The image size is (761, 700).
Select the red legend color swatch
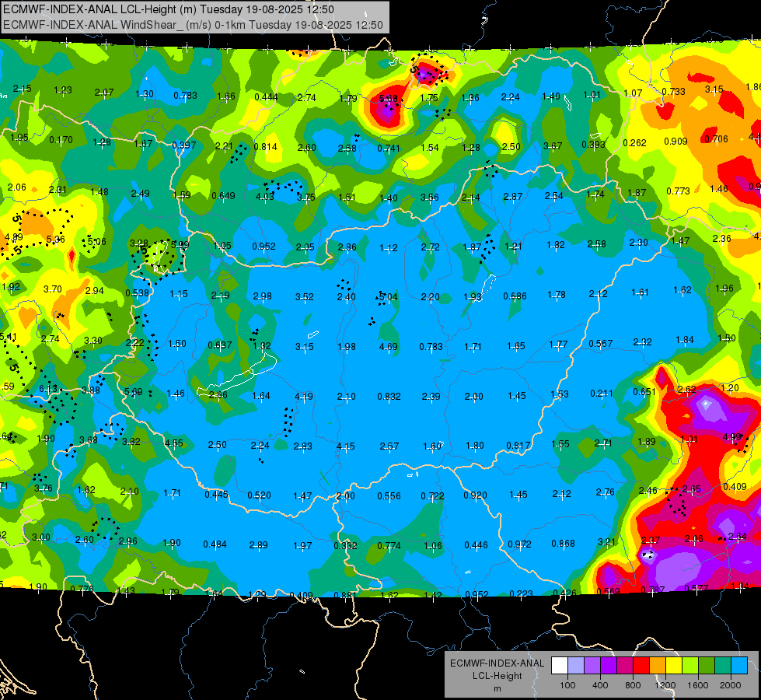click(x=641, y=666)
